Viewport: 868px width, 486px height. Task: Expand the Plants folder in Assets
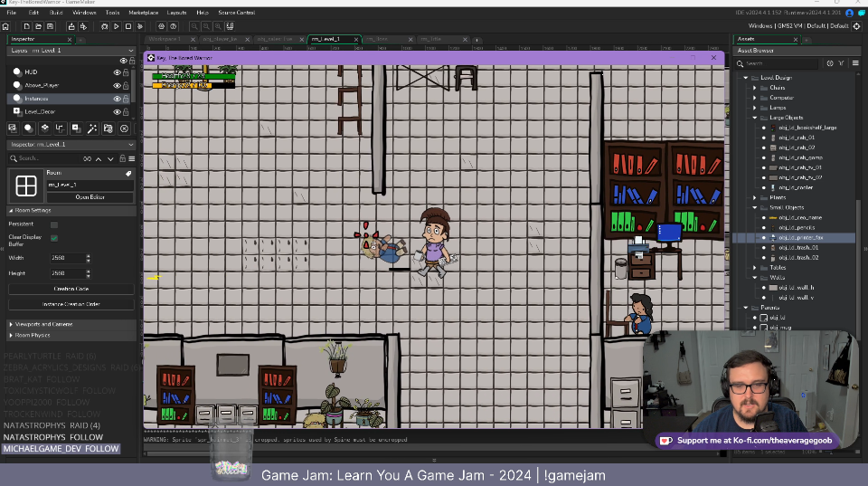coord(754,197)
